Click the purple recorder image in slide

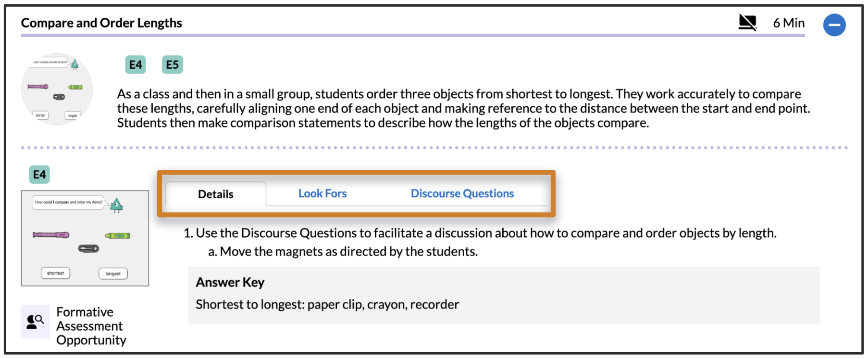pos(51,235)
